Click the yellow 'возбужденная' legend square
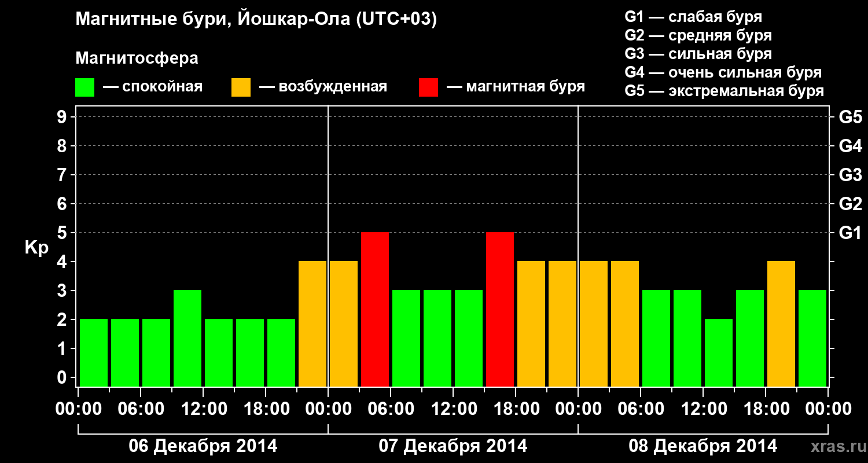868x463 pixels. (x=241, y=87)
